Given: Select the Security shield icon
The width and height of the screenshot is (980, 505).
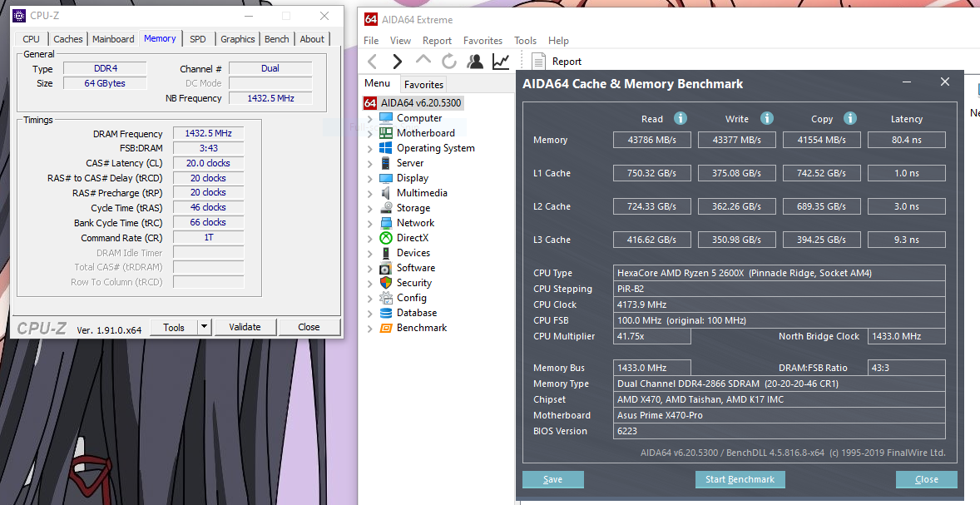Looking at the screenshot, I should [x=386, y=283].
